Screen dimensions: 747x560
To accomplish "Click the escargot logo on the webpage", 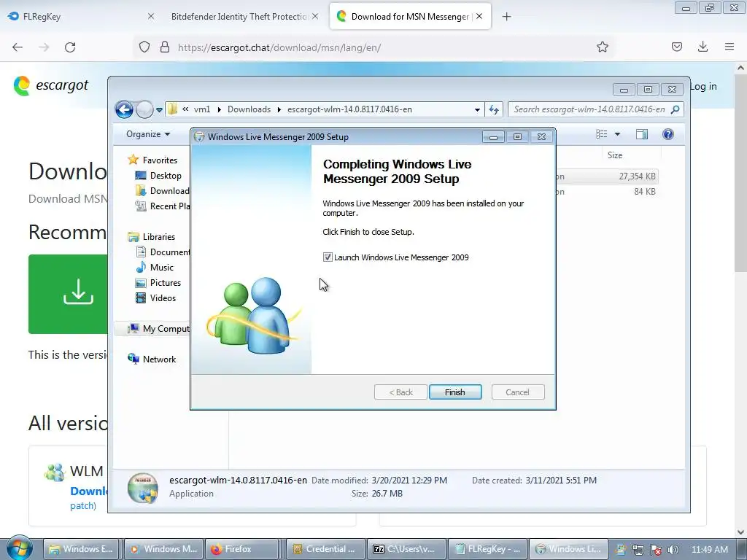I will point(51,85).
